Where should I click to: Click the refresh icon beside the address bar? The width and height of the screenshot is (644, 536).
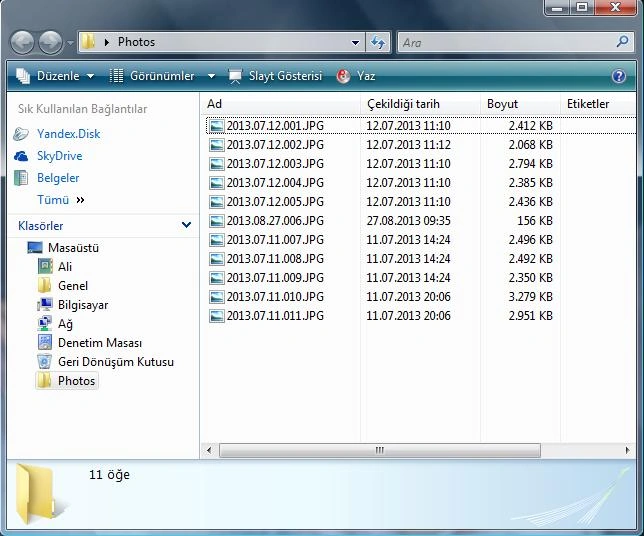(378, 42)
